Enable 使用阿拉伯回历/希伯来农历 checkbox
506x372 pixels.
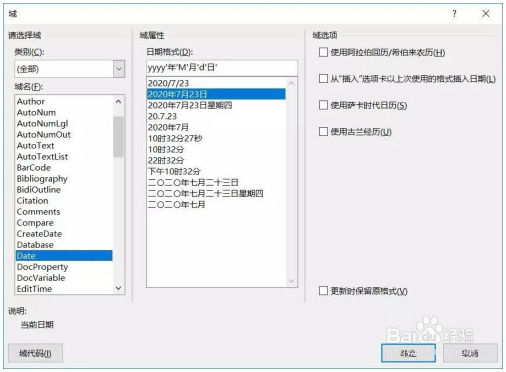coord(323,52)
